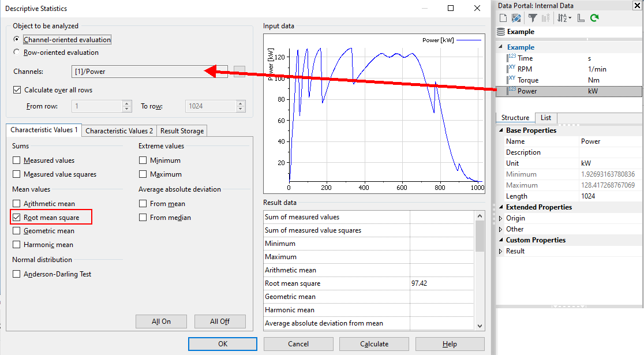Click the edit data icon with pencil
This screenshot has width=644, height=355.
click(x=516, y=18)
